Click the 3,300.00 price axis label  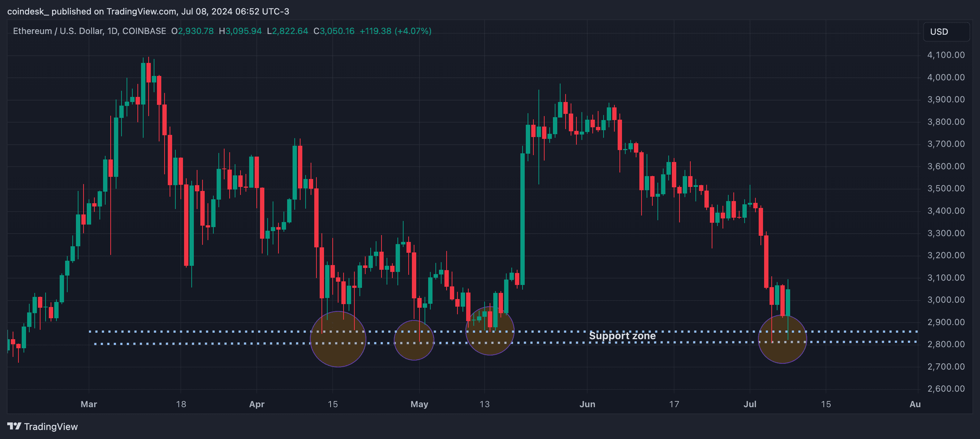pyautogui.click(x=946, y=233)
